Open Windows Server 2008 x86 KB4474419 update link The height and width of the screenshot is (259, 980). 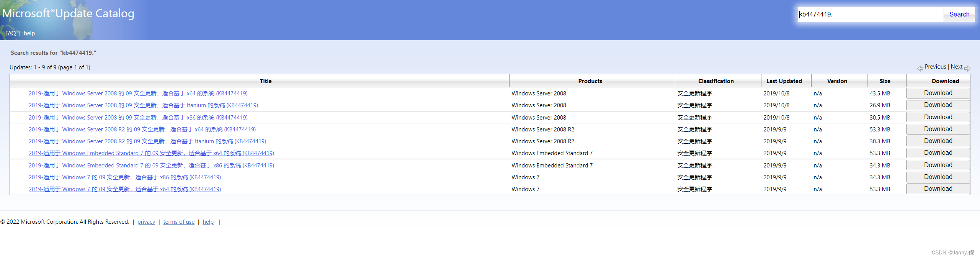coord(138,118)
